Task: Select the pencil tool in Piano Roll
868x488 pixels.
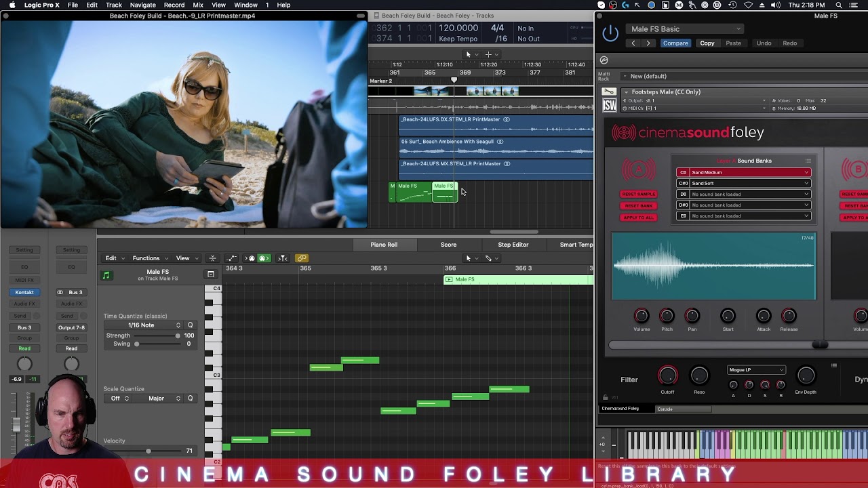Action: pyautogui.click(x=490, y=258)
